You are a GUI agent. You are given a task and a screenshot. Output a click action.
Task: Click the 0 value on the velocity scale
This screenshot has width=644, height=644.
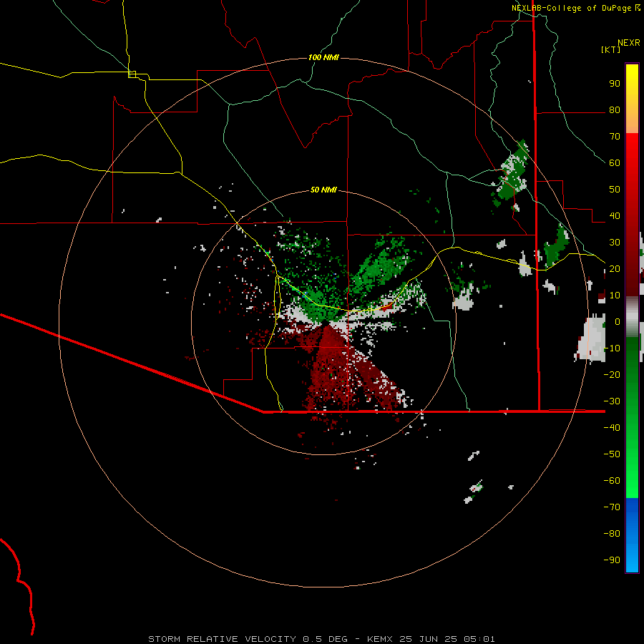click(x=618, y=321)
